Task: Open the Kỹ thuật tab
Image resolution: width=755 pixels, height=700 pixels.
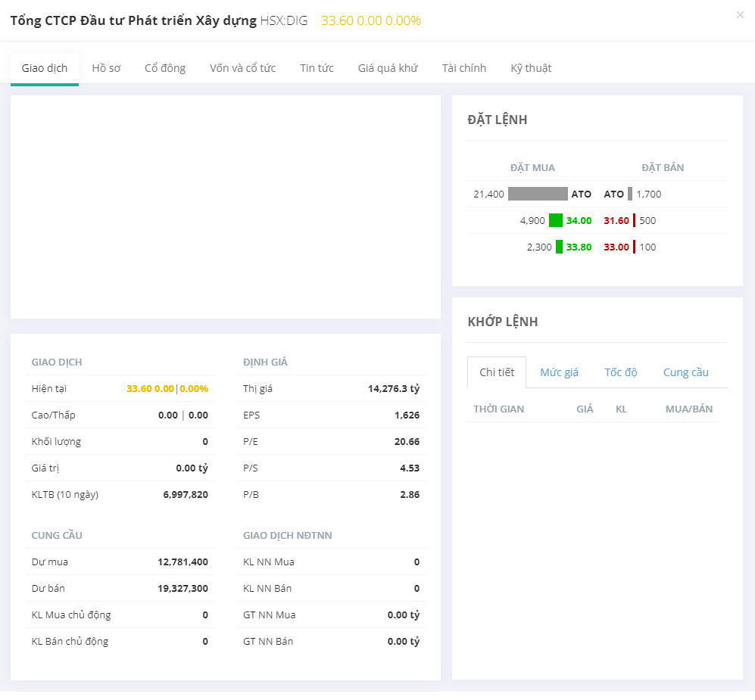Action: (x=531, y=68)
